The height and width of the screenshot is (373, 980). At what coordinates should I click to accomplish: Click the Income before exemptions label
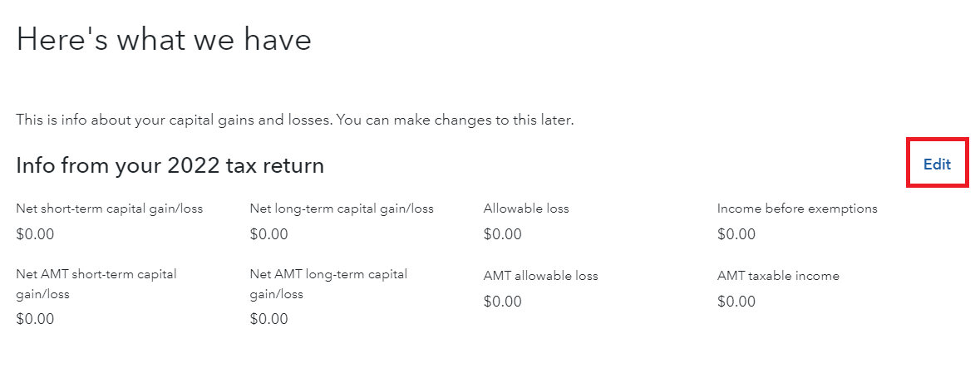(x=797, y=209)
